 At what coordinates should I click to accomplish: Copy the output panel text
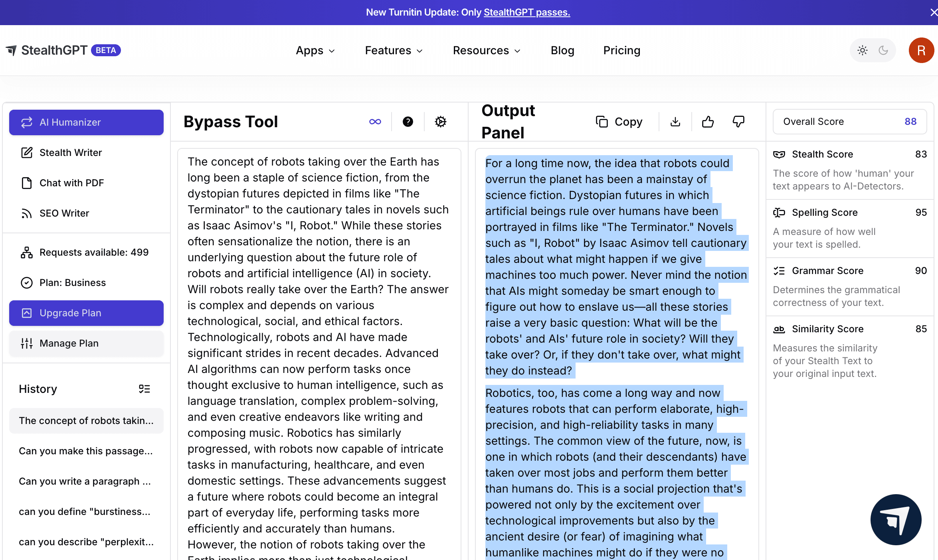click(619, 122)
